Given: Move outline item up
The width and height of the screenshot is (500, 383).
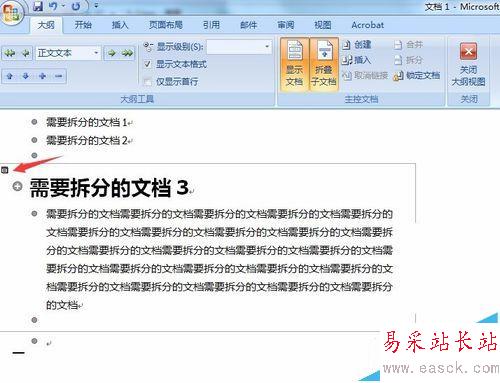Looking at the screenshot, I should pyautogui.click(x=10, y=76).
